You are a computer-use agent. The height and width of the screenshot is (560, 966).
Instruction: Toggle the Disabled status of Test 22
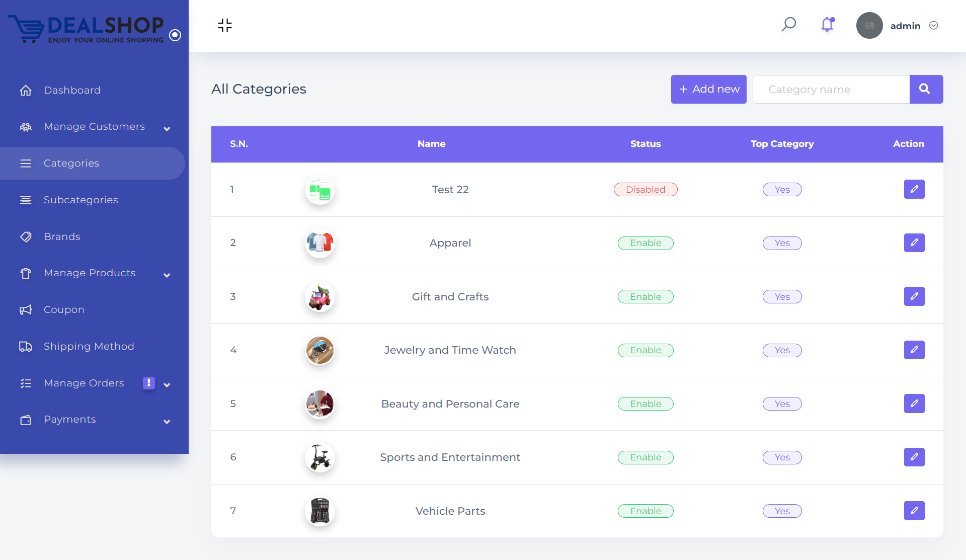click(x=646, y=190)
